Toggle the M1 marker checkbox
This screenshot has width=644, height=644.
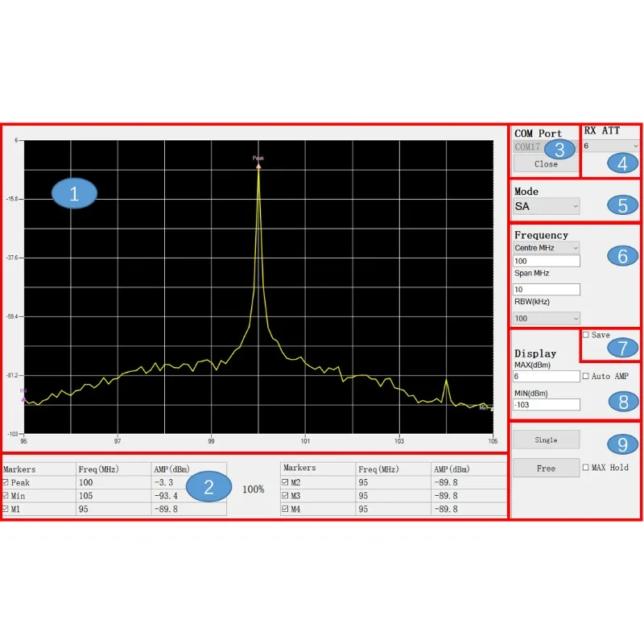pyautogui.click(x=6, y=509)
